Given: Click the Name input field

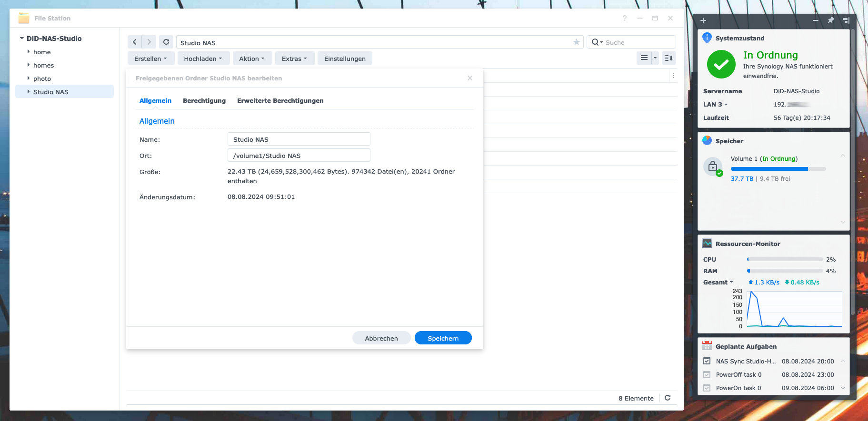Looking at the screenshot, I should (x=299, y=139).
